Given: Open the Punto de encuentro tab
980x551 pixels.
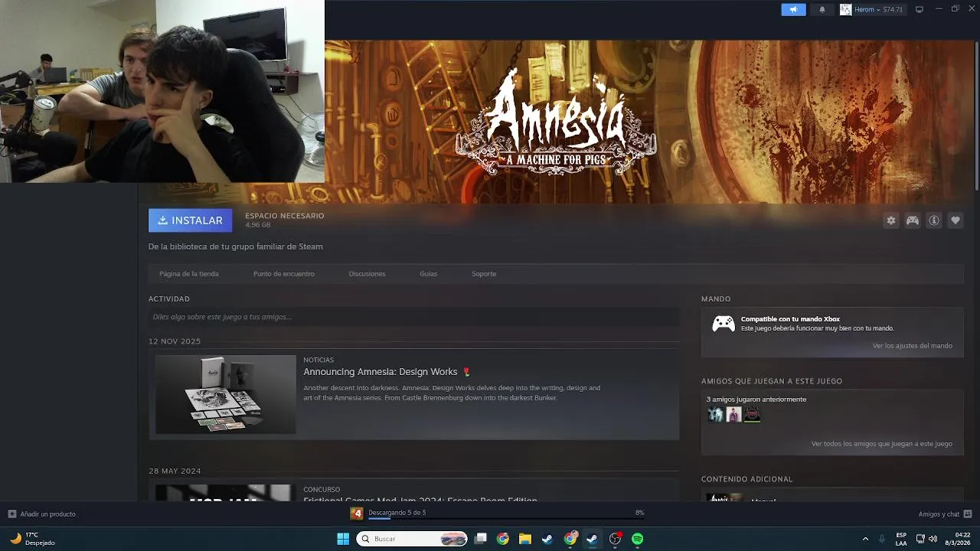Looking at the screenshot, I should pyautogui.click(x=284, y=274).
